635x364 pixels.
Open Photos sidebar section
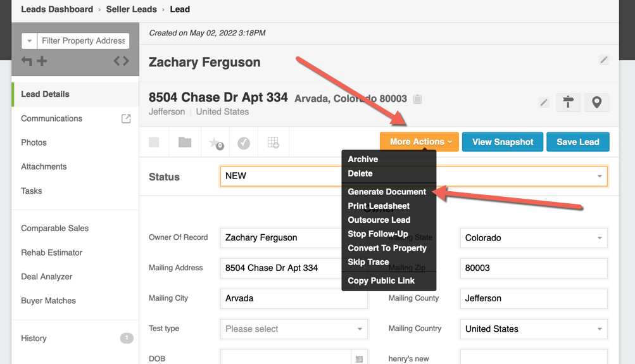34,142
